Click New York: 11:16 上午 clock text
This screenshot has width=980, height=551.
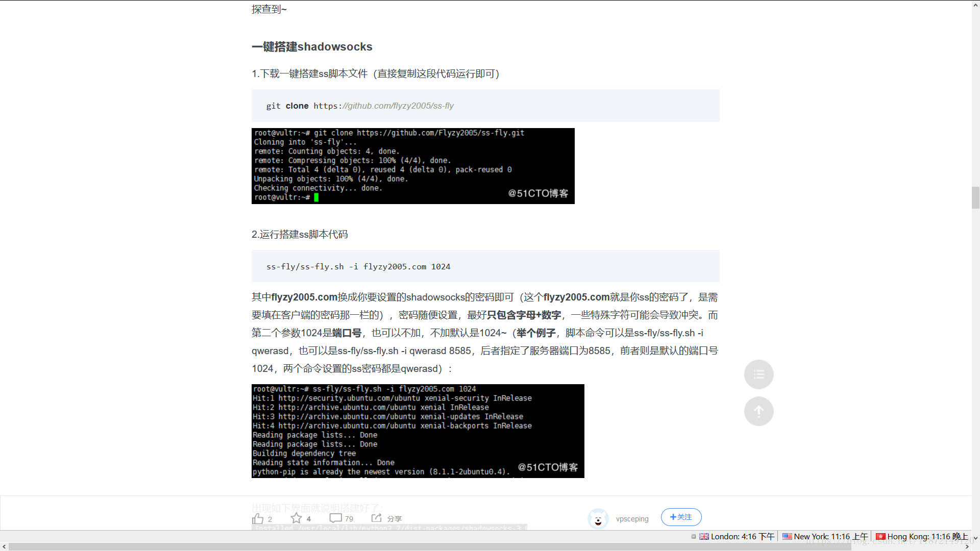pos(831,537)
